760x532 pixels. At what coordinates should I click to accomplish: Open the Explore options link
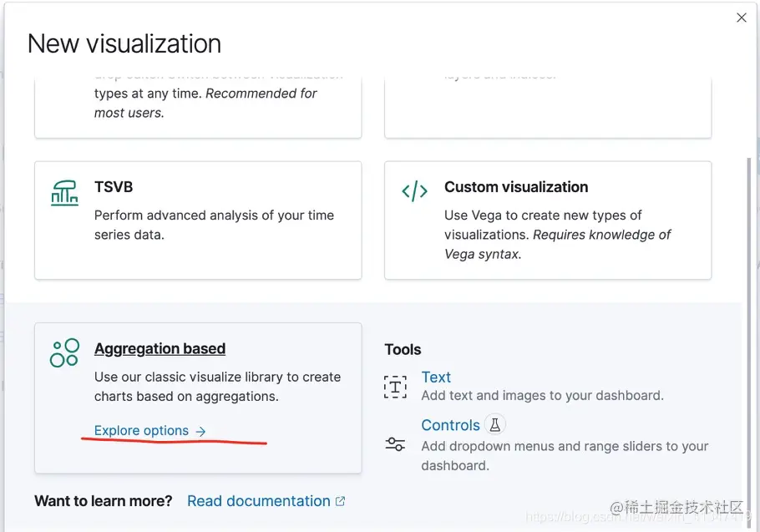pos(141,431)
